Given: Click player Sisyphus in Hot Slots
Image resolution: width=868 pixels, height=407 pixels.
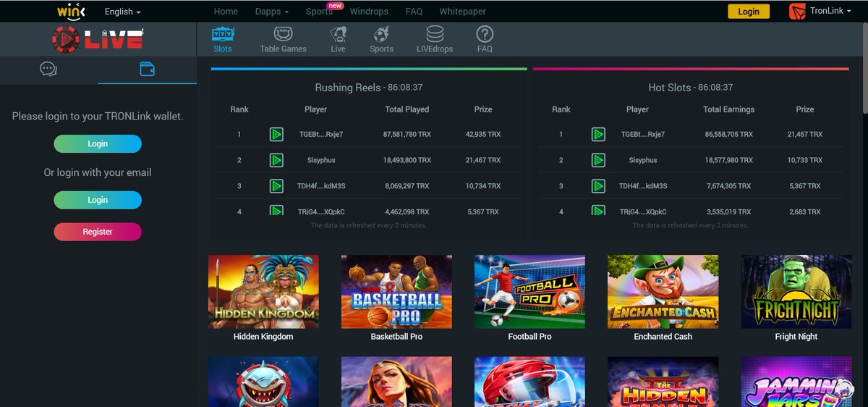Looking at the screenshot, I should click(x=643, y=160).
